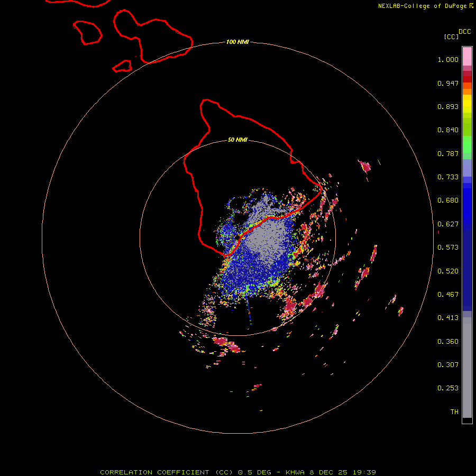The height and width of the screenshot is (476, 476).
Task: Click the DCC label above color bar
Action: click(465, 32)
